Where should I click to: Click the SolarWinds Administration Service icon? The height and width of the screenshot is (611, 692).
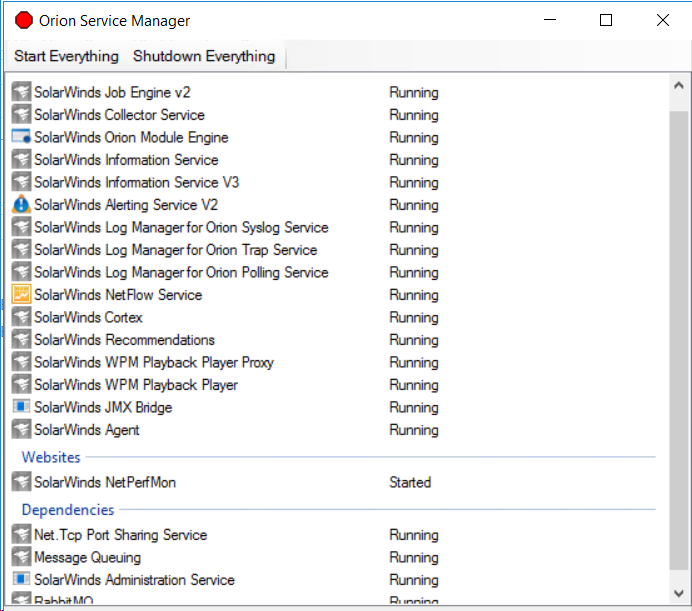click(22, 580)
